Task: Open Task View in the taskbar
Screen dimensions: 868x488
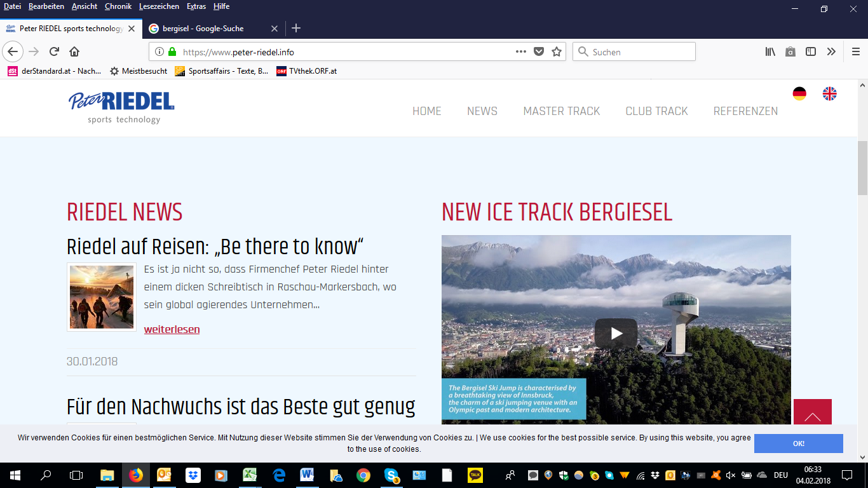Action: tap(76, 475)
